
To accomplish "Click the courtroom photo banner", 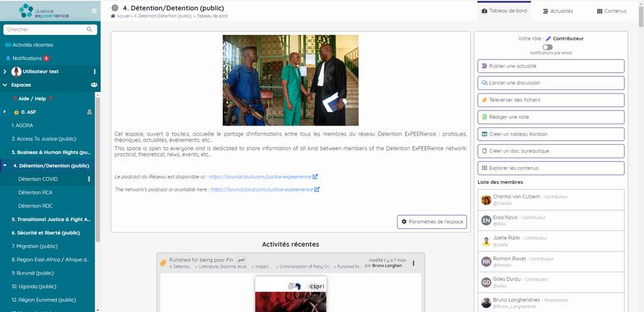I will pos(290,80).
